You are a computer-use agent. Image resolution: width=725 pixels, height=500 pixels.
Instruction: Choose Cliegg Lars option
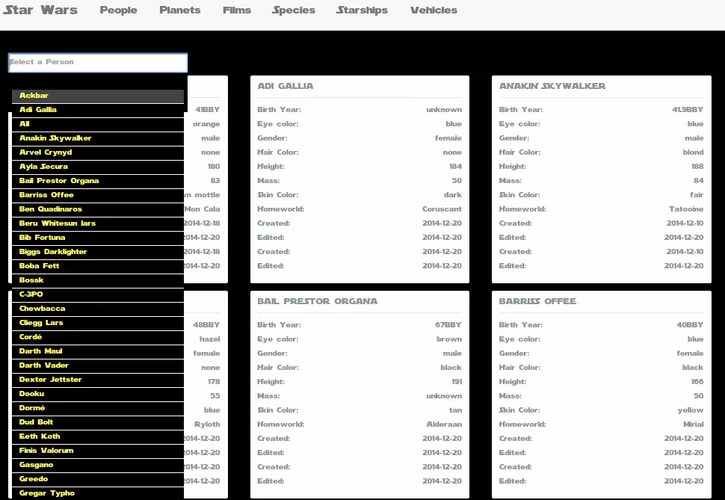[x=98, y=323]
